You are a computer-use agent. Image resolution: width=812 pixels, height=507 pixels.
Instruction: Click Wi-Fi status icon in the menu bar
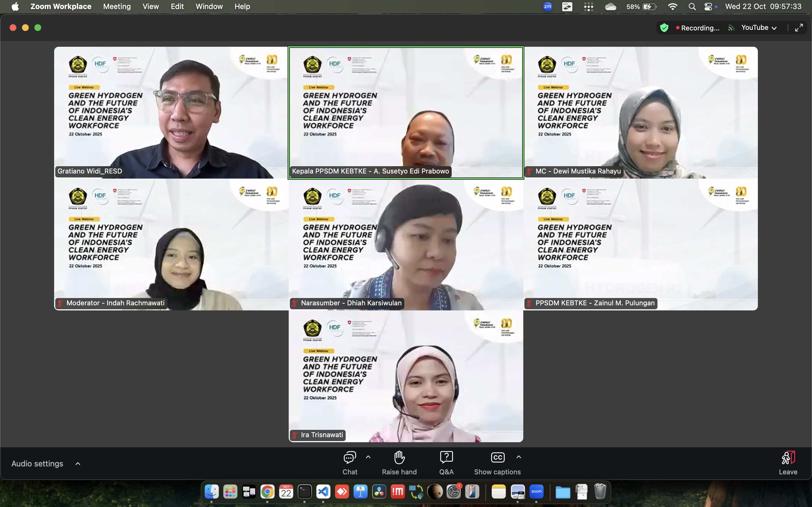coord(672,7)
